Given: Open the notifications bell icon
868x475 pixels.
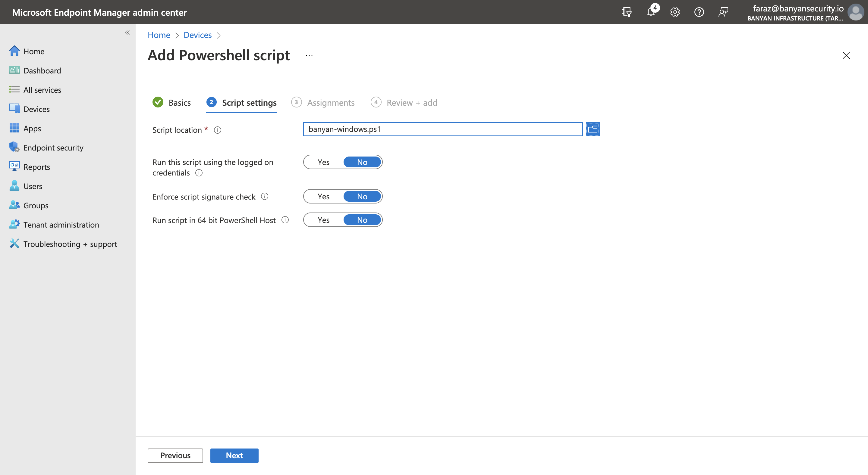Looking at the screenshot, I should coord(651,12).
